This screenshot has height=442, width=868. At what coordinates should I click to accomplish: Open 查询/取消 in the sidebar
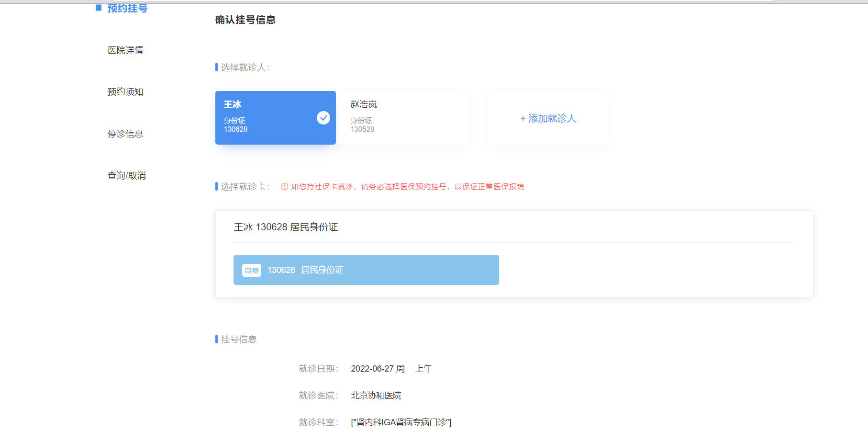coord(127,176)
